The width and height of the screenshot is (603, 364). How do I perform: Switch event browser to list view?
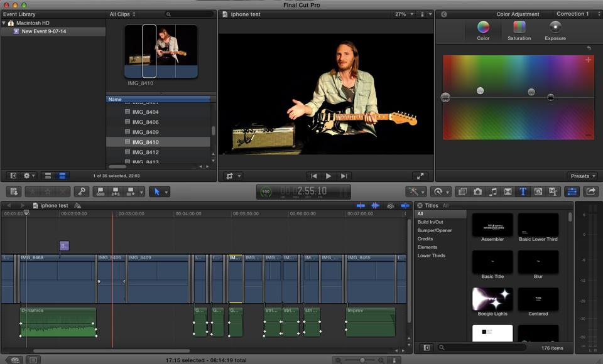[x=62, y=176]
